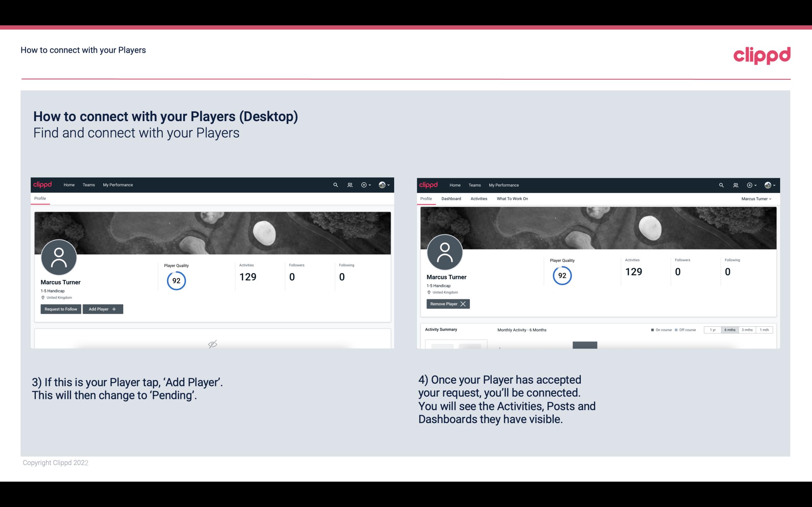Select the 'Dashboard' tab on right screen

tap(451, 199)
